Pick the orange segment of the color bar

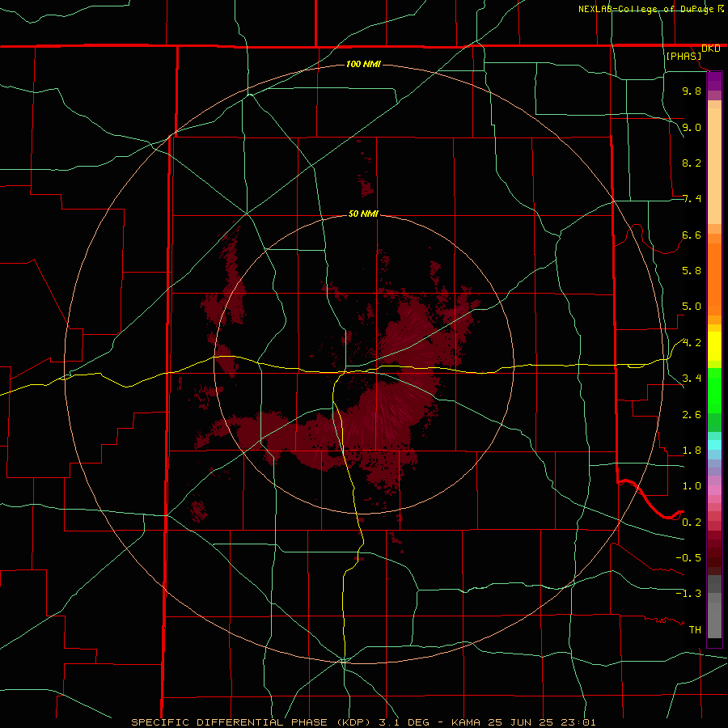pos(714,280)
